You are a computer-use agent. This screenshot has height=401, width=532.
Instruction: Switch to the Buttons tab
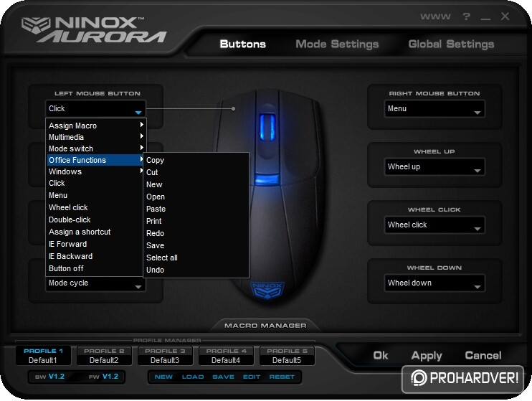coord(242,44)
